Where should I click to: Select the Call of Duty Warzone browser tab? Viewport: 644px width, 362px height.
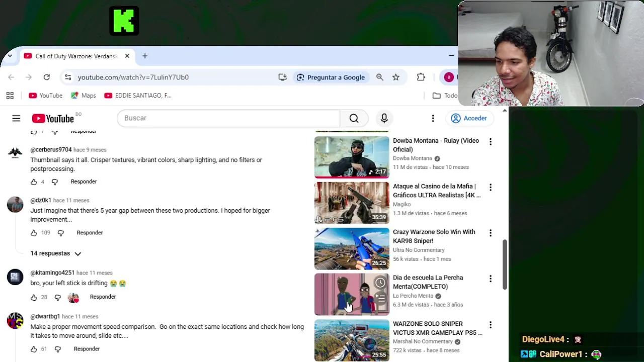click(x=76, y=56)
